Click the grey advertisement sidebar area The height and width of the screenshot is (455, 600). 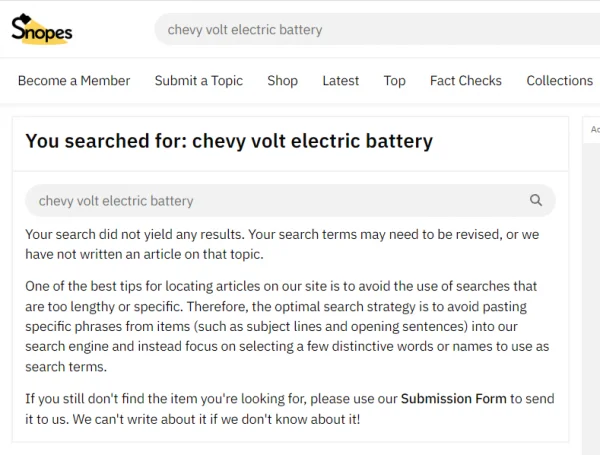pyautogui.click(x=591, y=298)
